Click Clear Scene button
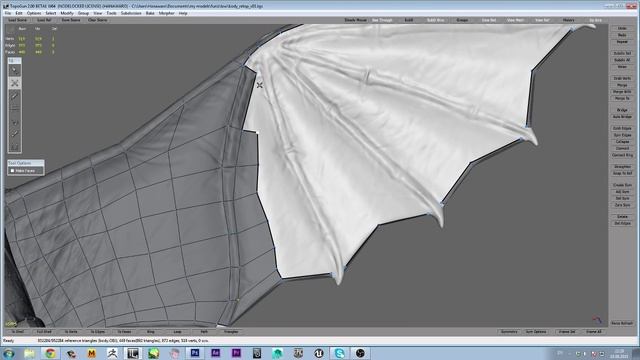This screenshot has width=640, height=360. coord(98,20)
